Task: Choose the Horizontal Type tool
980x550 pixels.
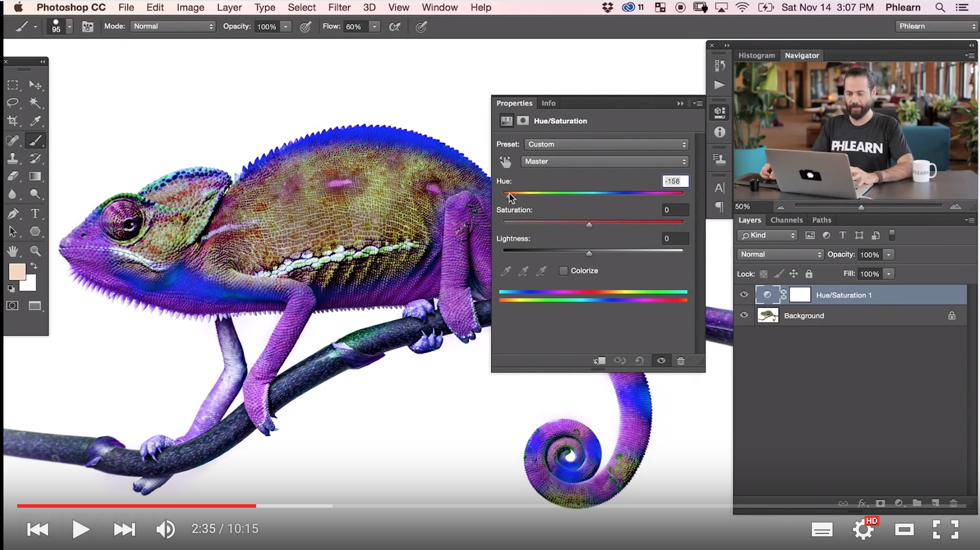Action: [35, 213]
